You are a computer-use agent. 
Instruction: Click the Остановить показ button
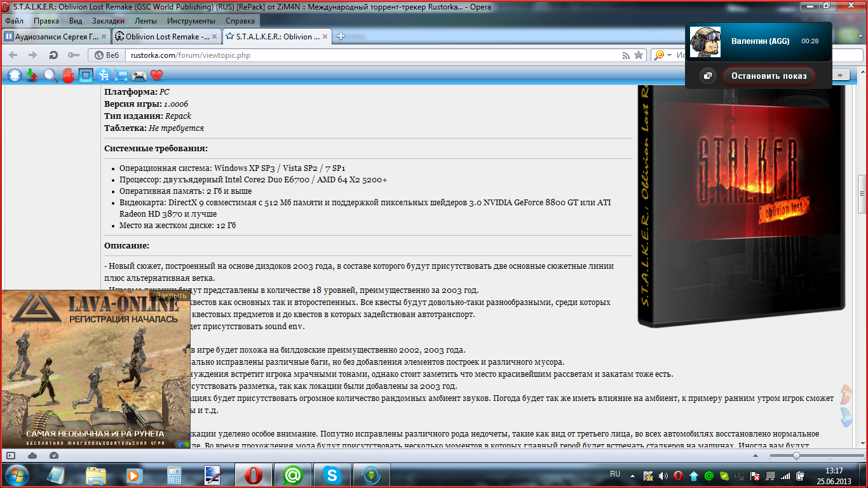pyautogui.click(x=769, y=76)
